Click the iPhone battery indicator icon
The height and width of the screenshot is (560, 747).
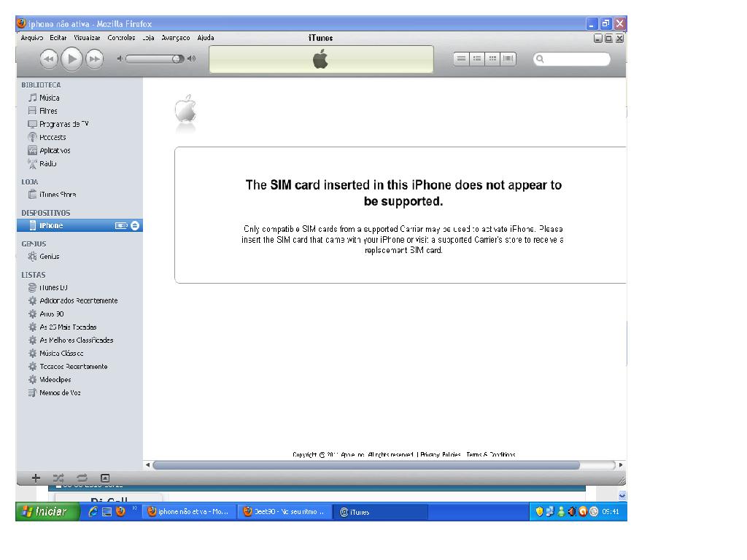121,225
